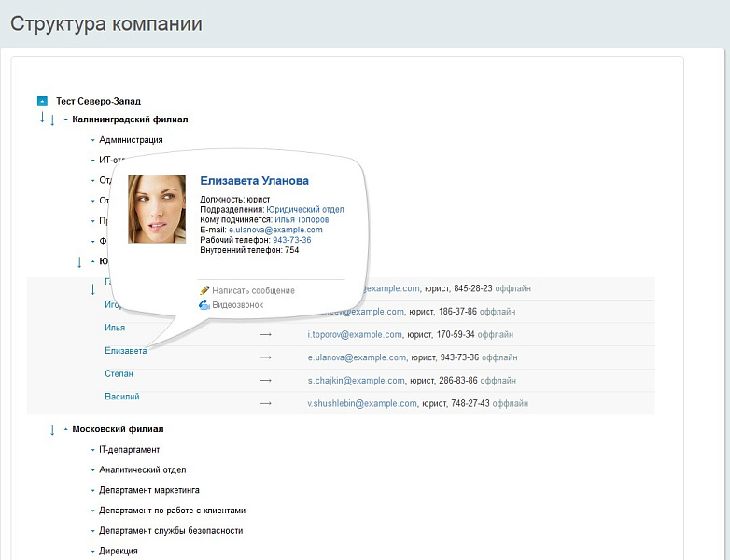730x560 pixels.
Task: Collapse the Калининградский филиал branch
Action: point(64,120)
